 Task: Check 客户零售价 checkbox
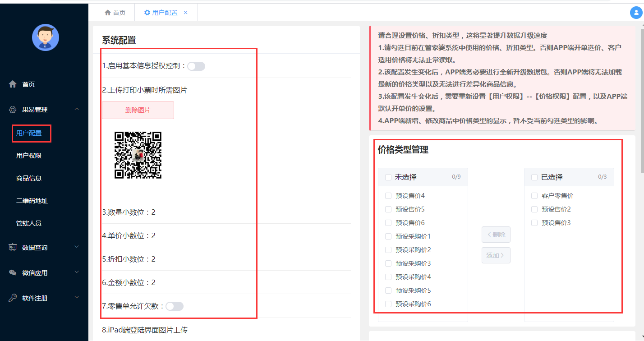pos(534,196)
